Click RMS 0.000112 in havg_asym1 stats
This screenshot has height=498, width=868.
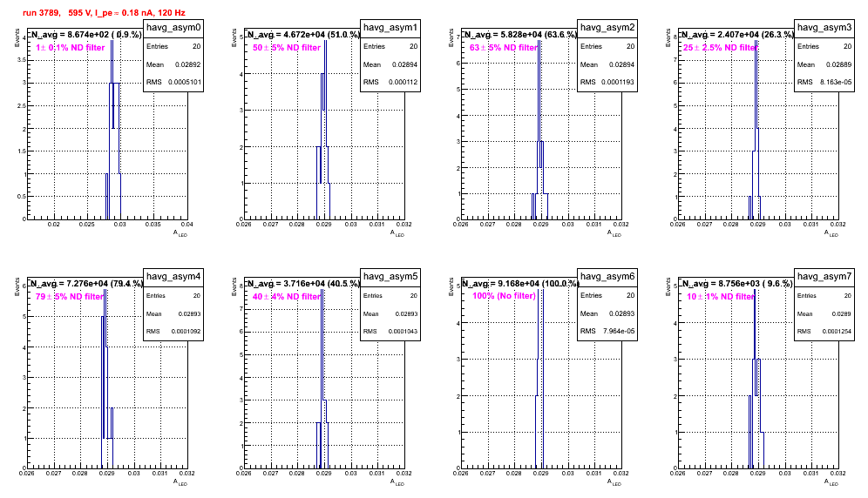(x=390, y=82)
